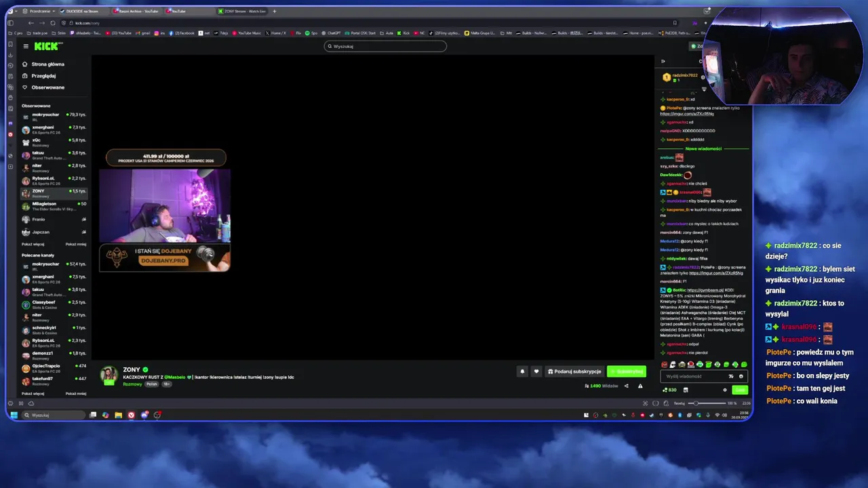Go back in browser
Screen dimensions: 868x488
(x=31, y=23)
